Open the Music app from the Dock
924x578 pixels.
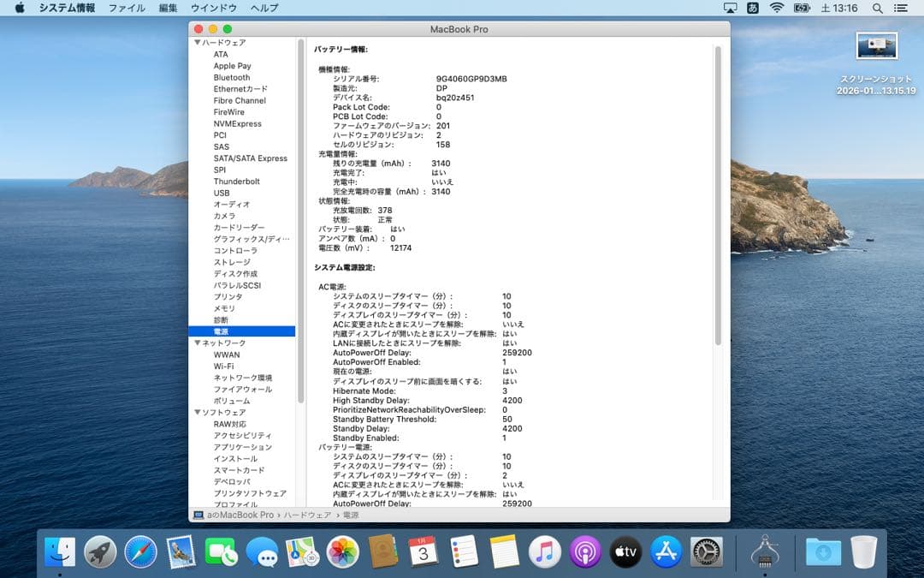[544, 552]
